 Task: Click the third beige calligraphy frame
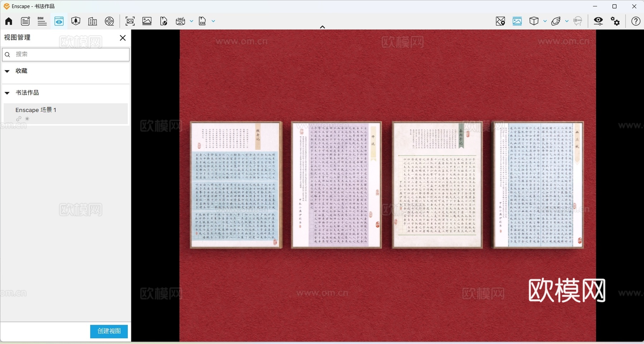coord(437,185)
